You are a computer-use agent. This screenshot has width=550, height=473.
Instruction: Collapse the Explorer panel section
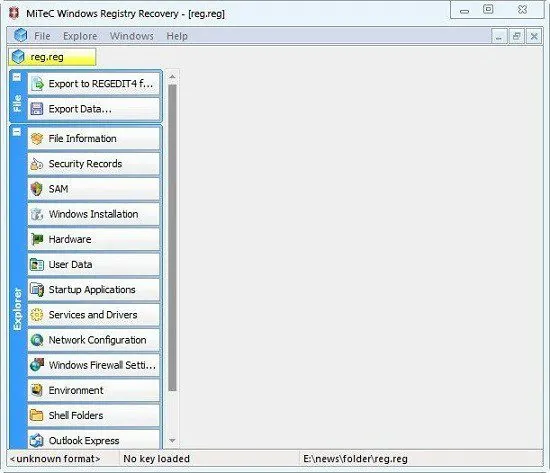tap(16, 132)
